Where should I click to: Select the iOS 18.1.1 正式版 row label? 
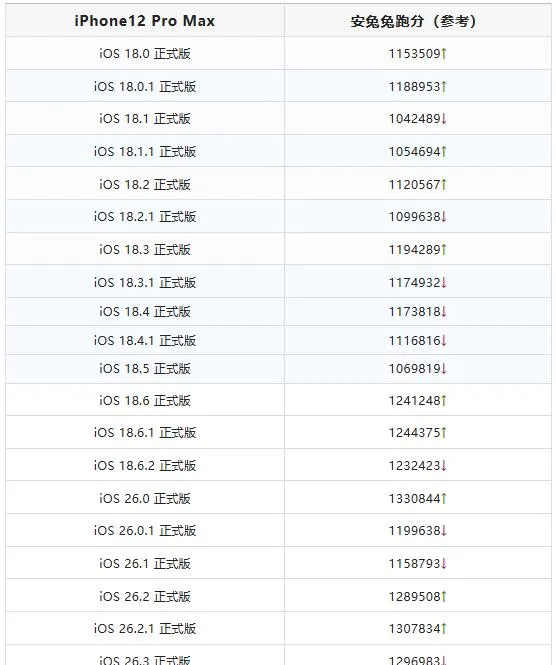point(145,151)
